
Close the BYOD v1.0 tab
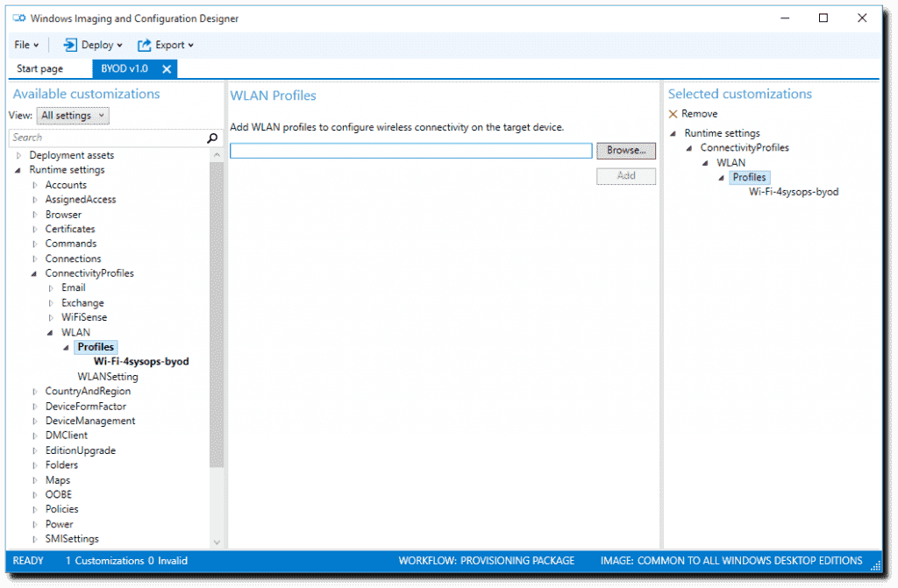coord(167,68)
